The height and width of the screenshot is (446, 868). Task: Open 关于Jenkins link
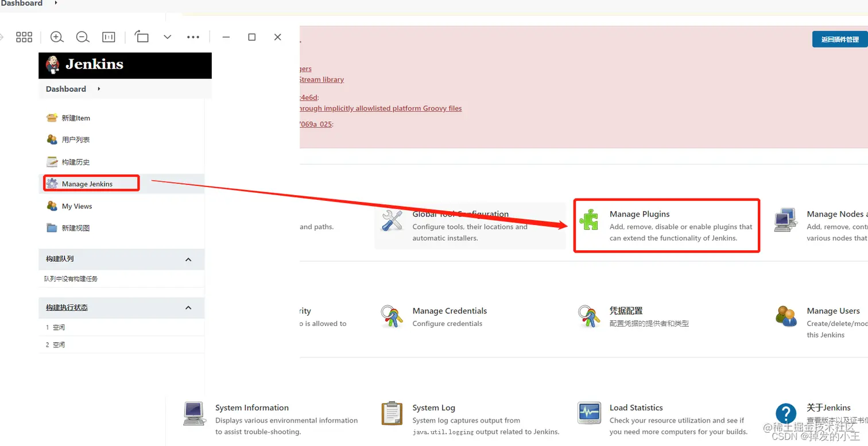828,408
